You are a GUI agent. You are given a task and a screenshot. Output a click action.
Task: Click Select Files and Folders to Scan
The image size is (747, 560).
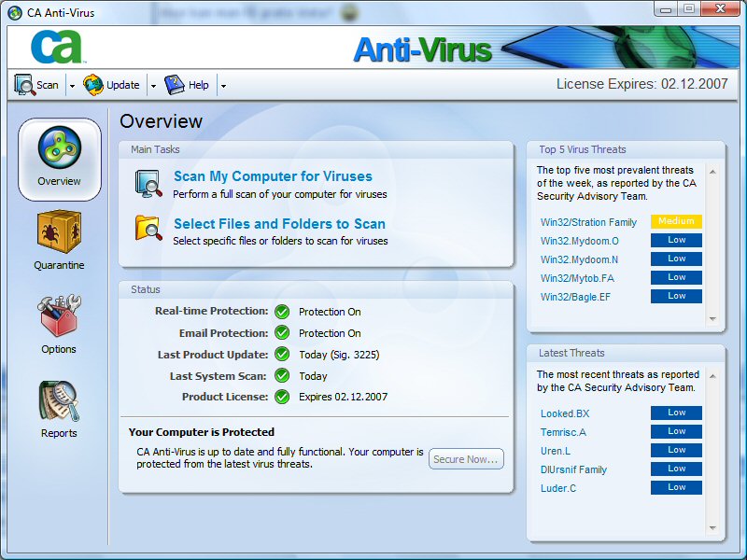point(279,224)
